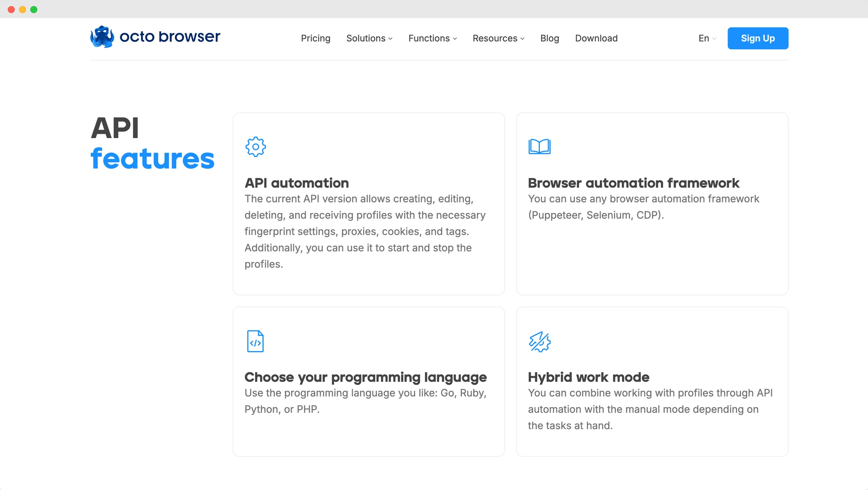Click the split gear icon above Hybrid work mode
The width and height of the screenshot is (868, 490).
coord(539,341)
